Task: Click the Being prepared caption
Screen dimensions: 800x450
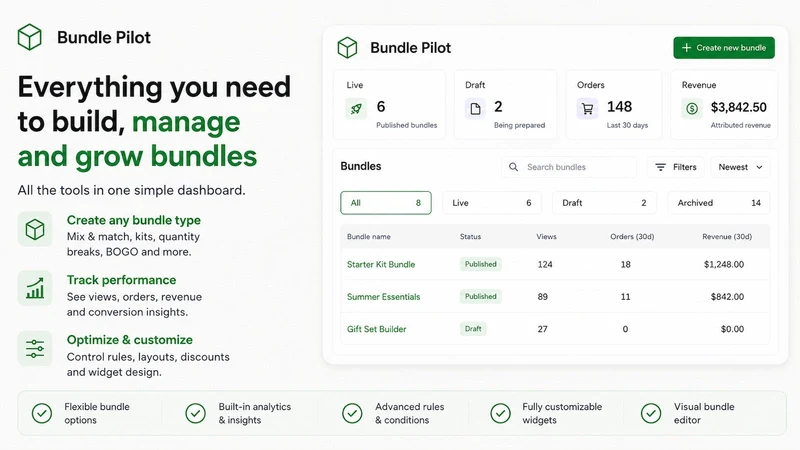Action: (519, 125)
